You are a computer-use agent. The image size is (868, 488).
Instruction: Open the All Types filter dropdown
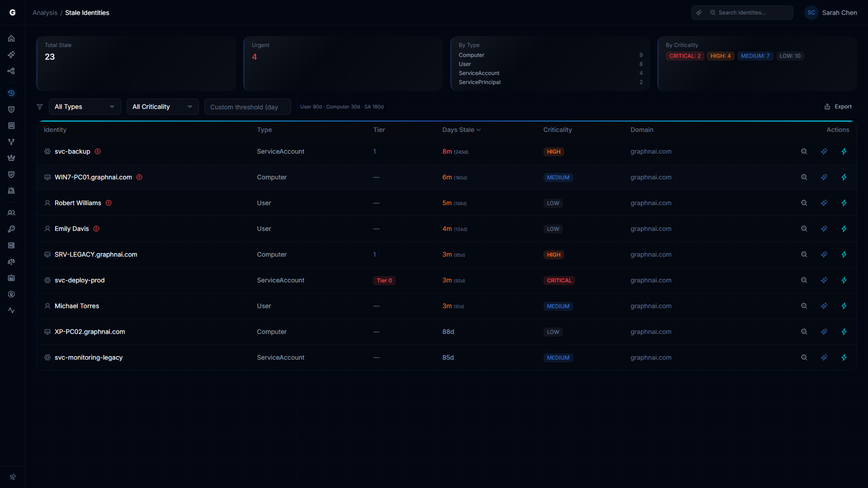click(85, 107)
